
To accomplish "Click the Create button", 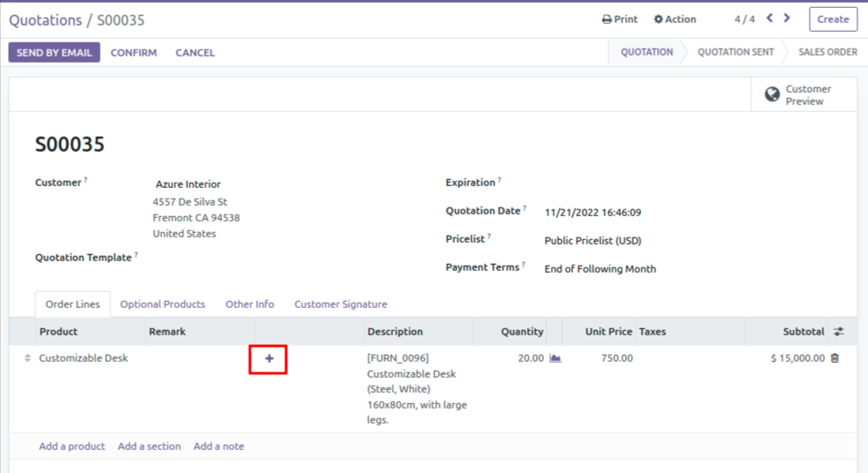I will pyautogui.click(x=834, y=19).
